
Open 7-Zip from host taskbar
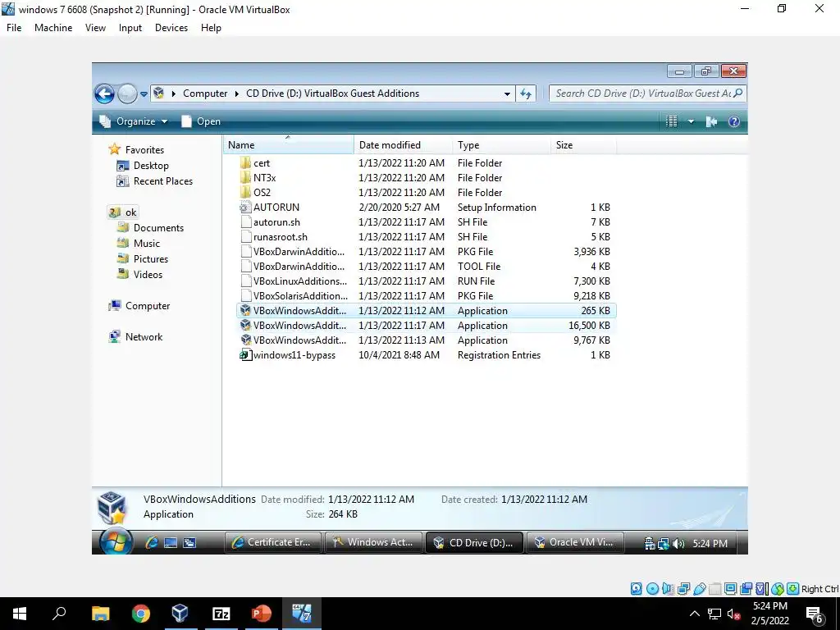(221, 614)
